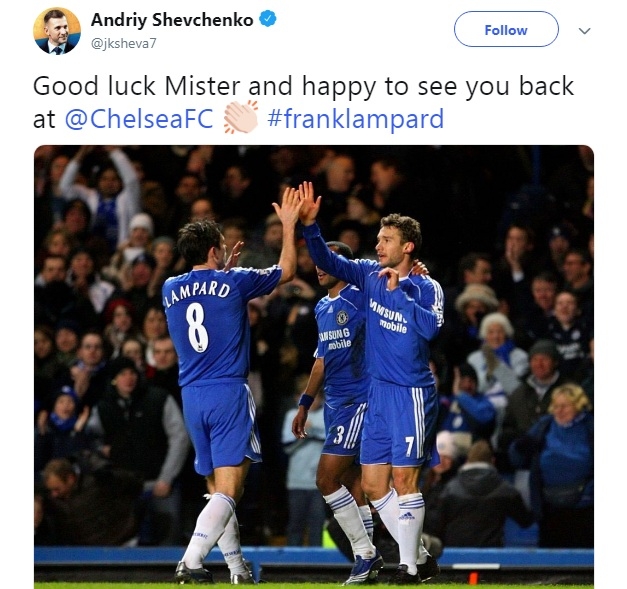Expand the tweet options chevron
The height and width of the screenshot is (589, 627).
pos(585,31)
